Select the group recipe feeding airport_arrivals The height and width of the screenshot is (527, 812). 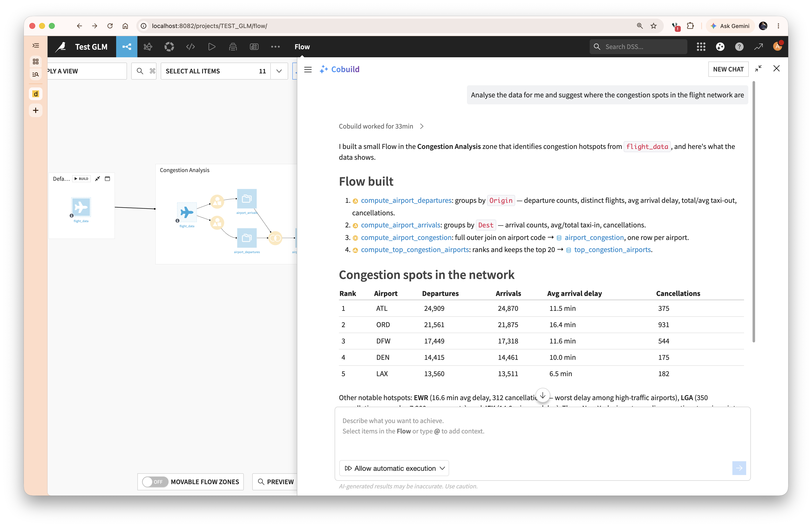coord(217,202)
